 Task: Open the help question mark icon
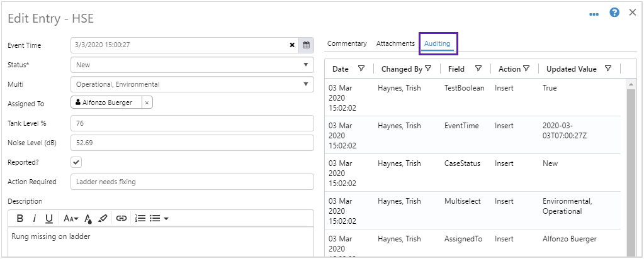pyautogui.click(x=614, y=13)
